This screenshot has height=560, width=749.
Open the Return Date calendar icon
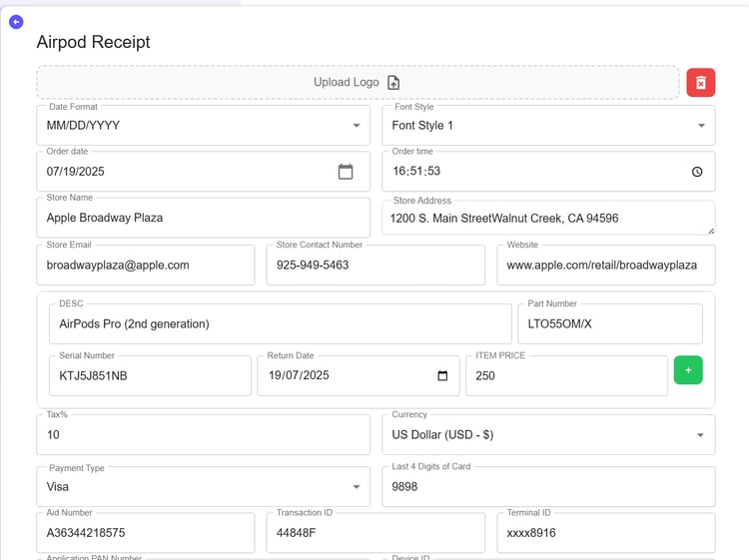coord(442,375)
